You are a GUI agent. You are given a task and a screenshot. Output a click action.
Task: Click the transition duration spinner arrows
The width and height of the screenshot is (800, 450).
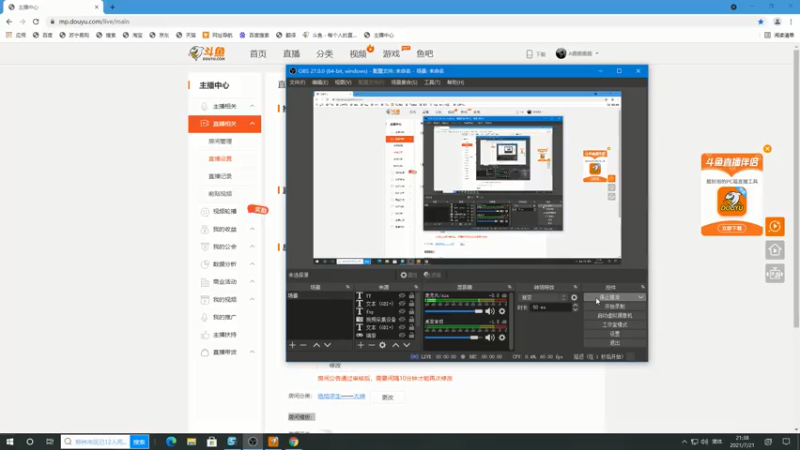coord(575,307)
